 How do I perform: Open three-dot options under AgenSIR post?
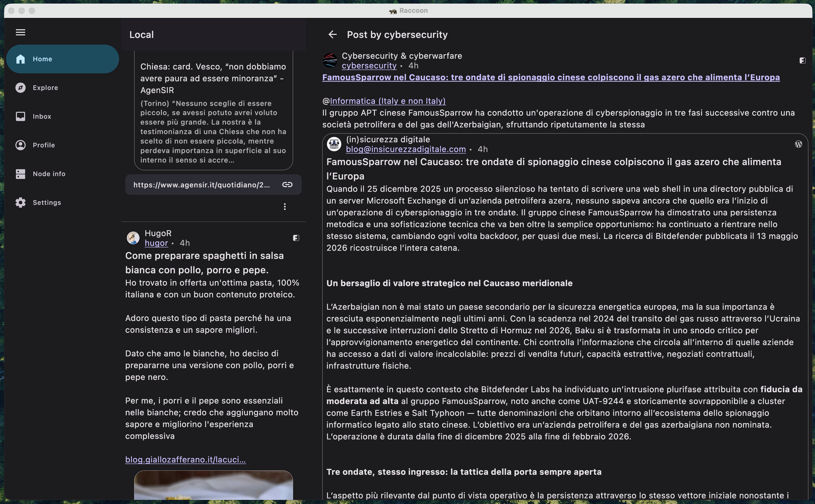pos(285,207)
